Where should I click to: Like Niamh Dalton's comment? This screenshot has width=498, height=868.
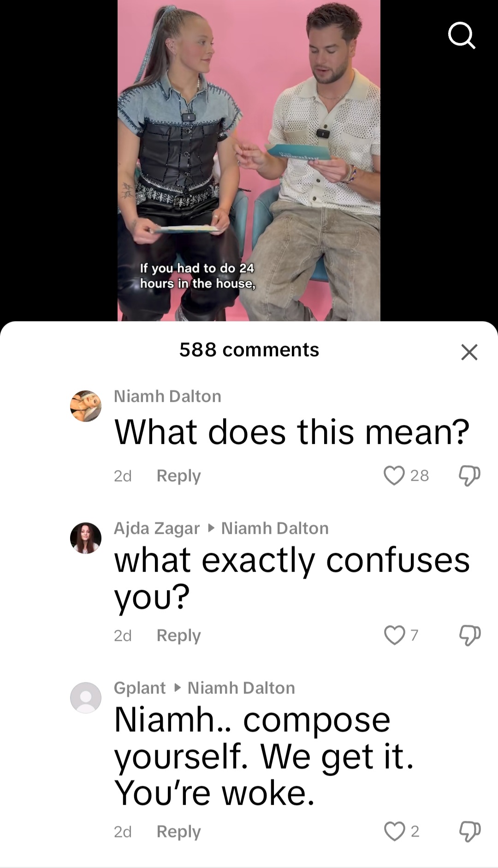[394, 475]
